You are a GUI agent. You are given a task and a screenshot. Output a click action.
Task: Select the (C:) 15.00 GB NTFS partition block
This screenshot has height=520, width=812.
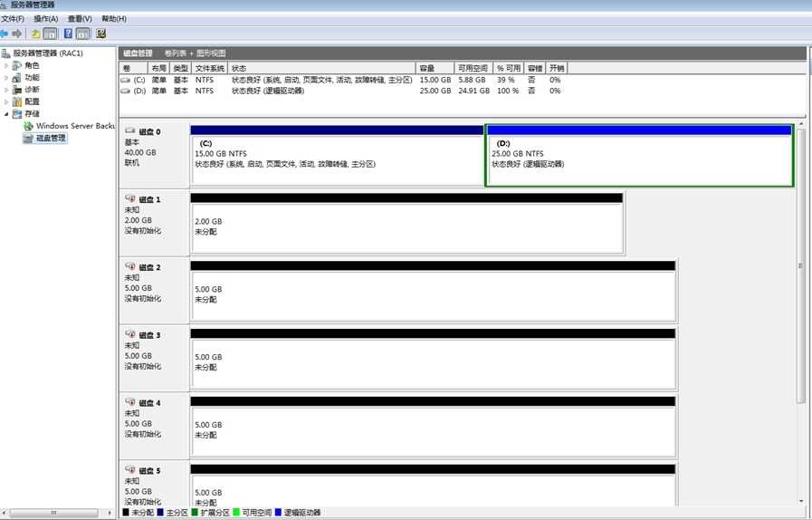click(x=337, y=156)
